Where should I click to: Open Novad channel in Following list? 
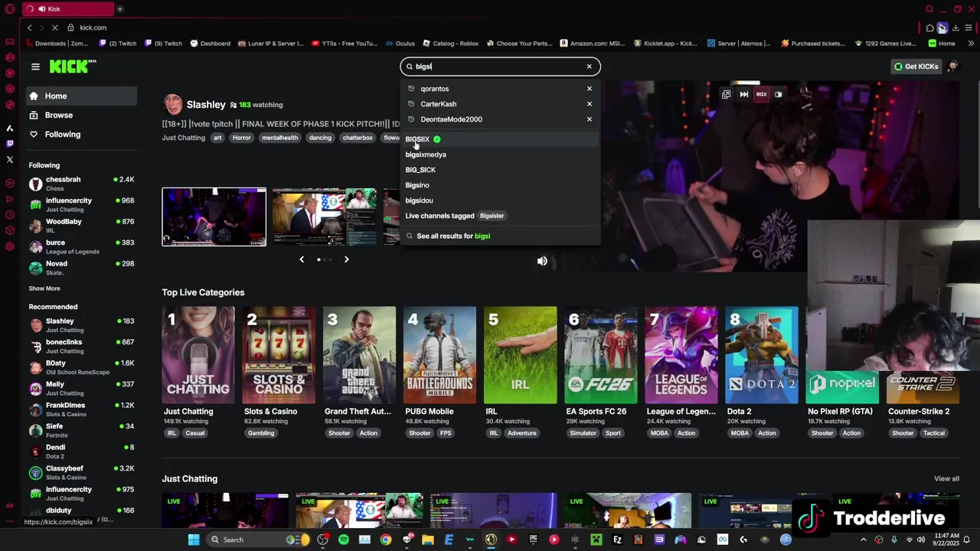point(81,268)
